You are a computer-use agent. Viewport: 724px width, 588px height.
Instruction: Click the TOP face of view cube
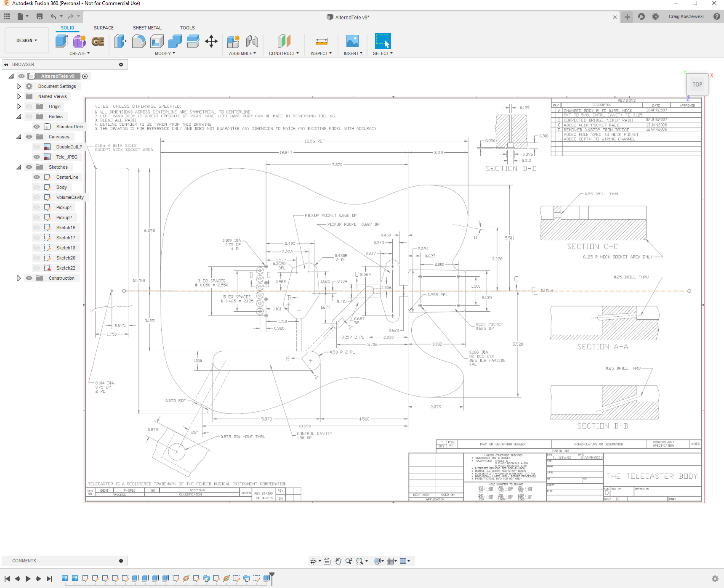tap(697, 85)
